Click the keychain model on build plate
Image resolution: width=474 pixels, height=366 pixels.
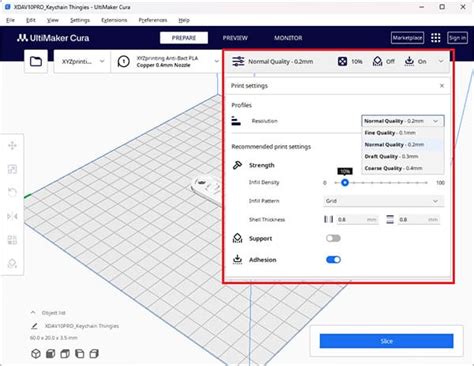point(206,188)
